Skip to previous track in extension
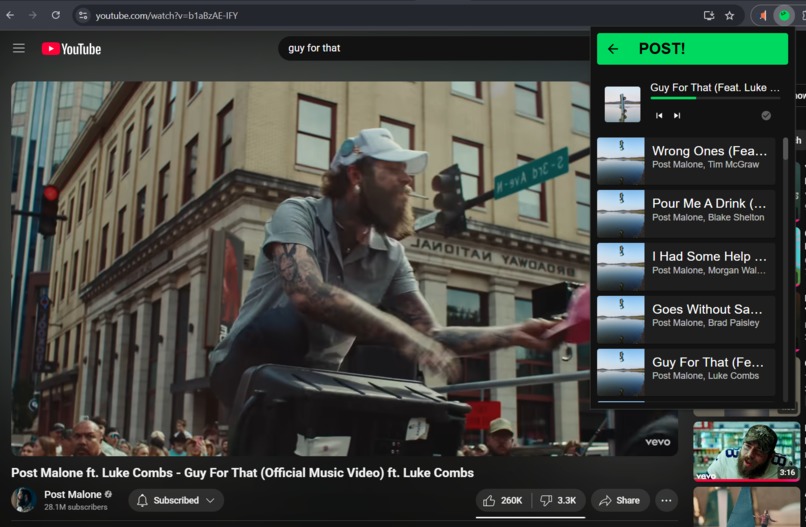The width and height of the screenshot is (806, 527). [659, 116]
